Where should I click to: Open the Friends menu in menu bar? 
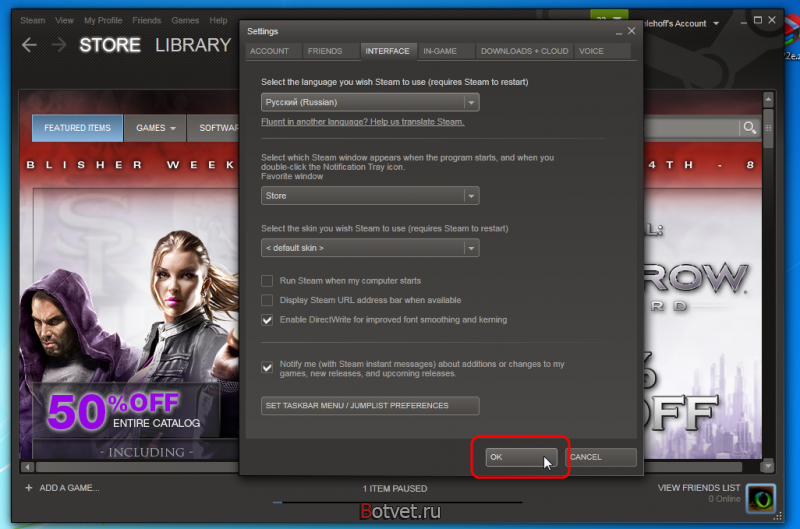146,20
